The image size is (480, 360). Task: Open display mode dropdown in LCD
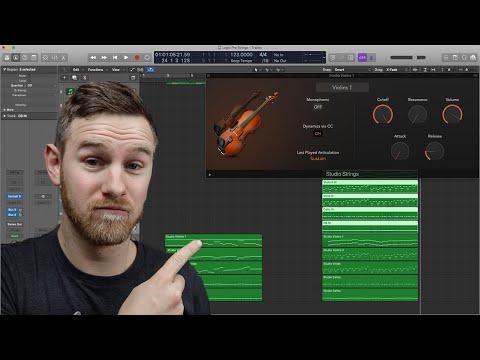point(324,58)
